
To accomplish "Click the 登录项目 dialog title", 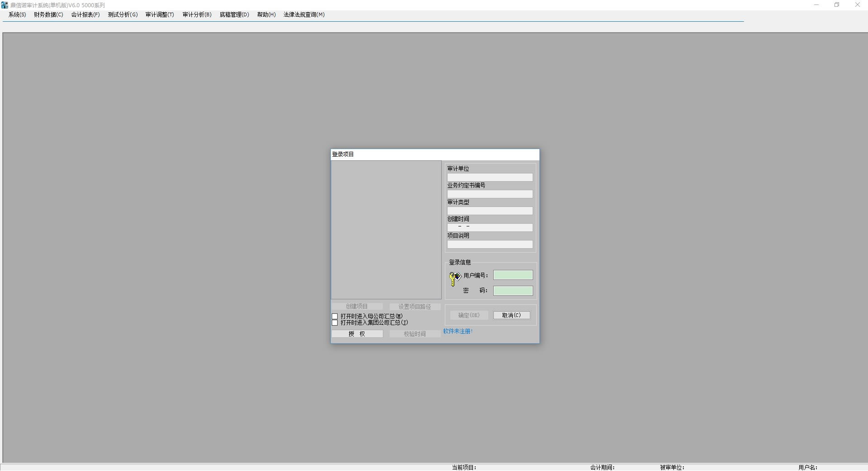I will tap(343, 154).
